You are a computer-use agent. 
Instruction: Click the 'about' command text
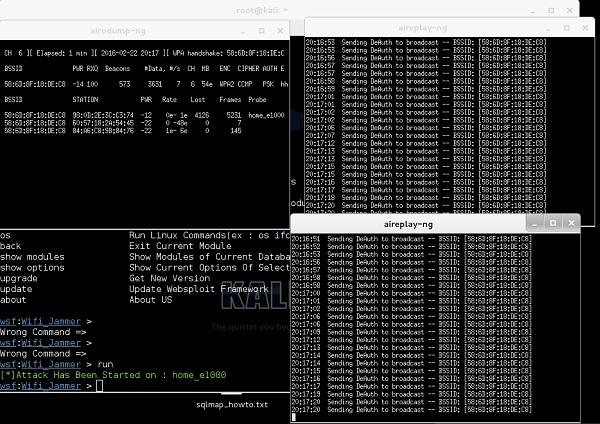pos(13,300)
